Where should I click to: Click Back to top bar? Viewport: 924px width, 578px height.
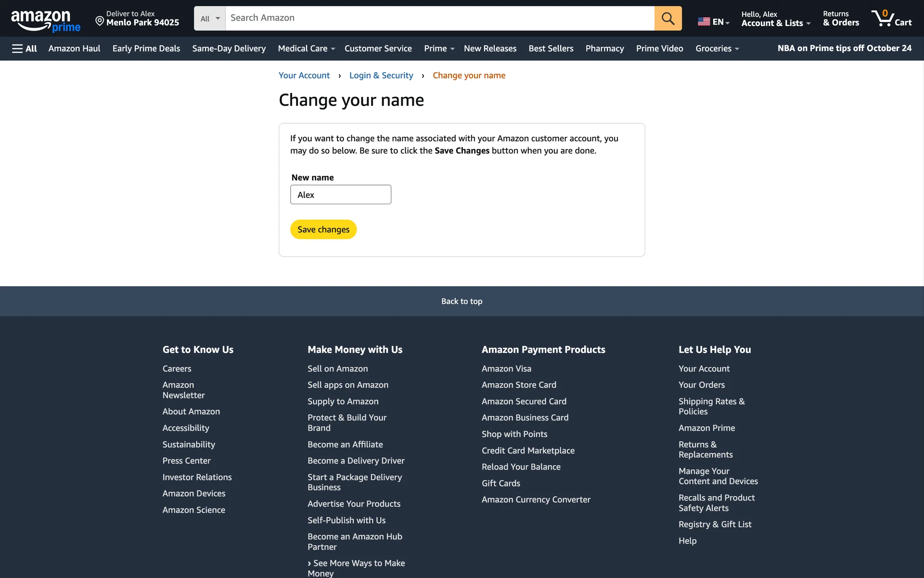pyautogui.click(x=462, y=301)
